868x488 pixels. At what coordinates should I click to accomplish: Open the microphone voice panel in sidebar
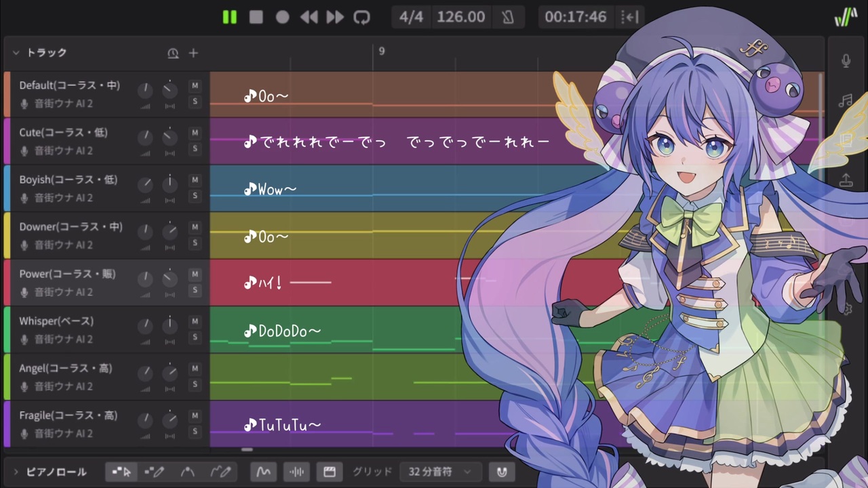tap(846, 61)
